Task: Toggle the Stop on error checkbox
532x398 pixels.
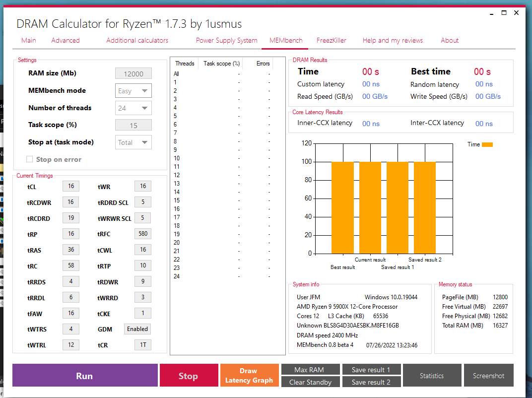Action: pos(29,159)
